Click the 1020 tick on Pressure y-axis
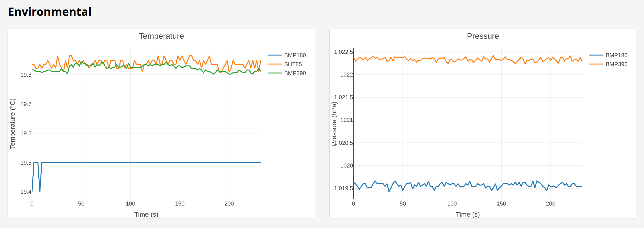644x228 pixels. [x=346, y=165]
